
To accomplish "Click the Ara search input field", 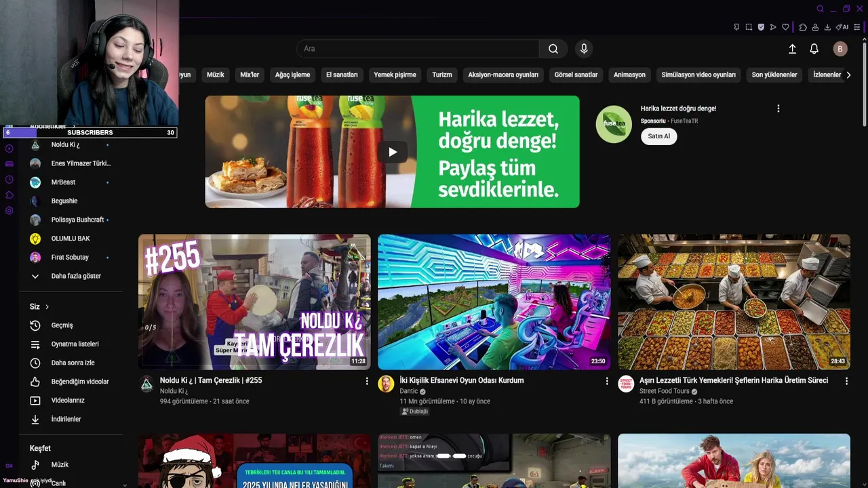I will pyautogui.click(x=418, y=49).
